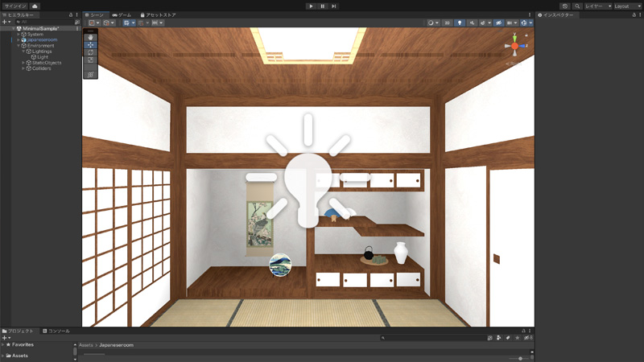This screenshot has height=362, width=644.
Task: Collapse the Lightings object
Action: [23, 51]
